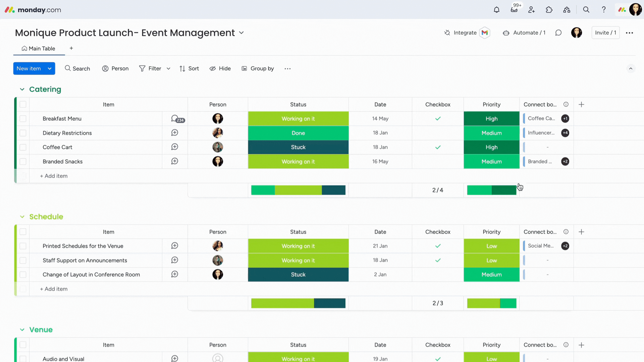Select all items in Catering group

coord(23,104)
